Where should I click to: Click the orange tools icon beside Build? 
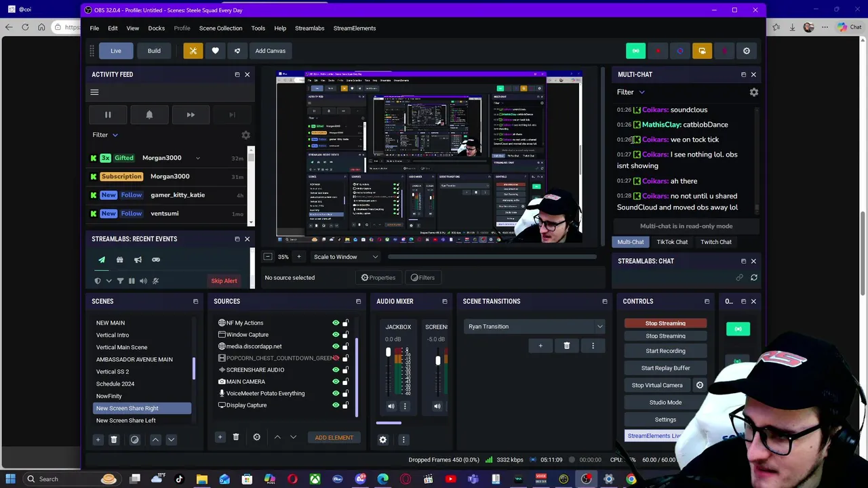tap(193, 51)
